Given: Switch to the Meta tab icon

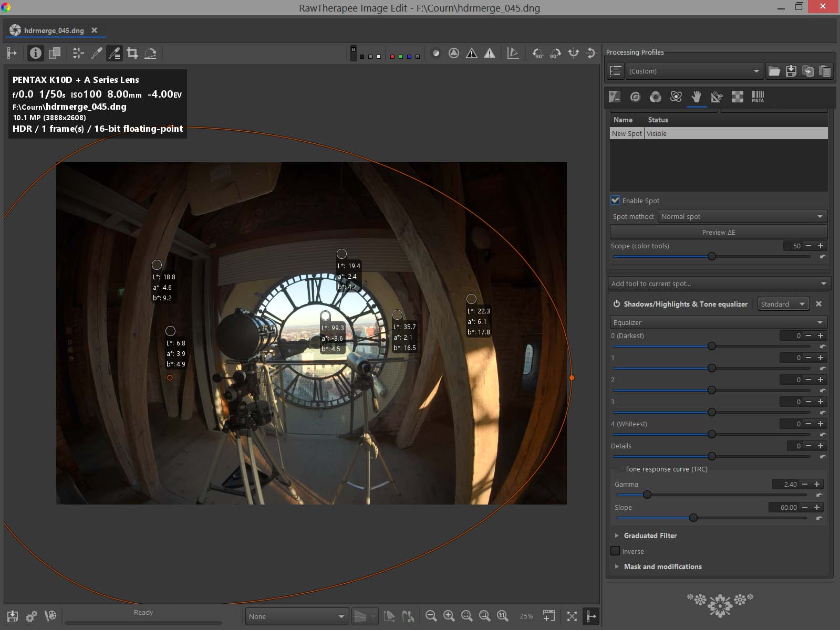Looking at the screenshot, I should [x=758, y=97].
